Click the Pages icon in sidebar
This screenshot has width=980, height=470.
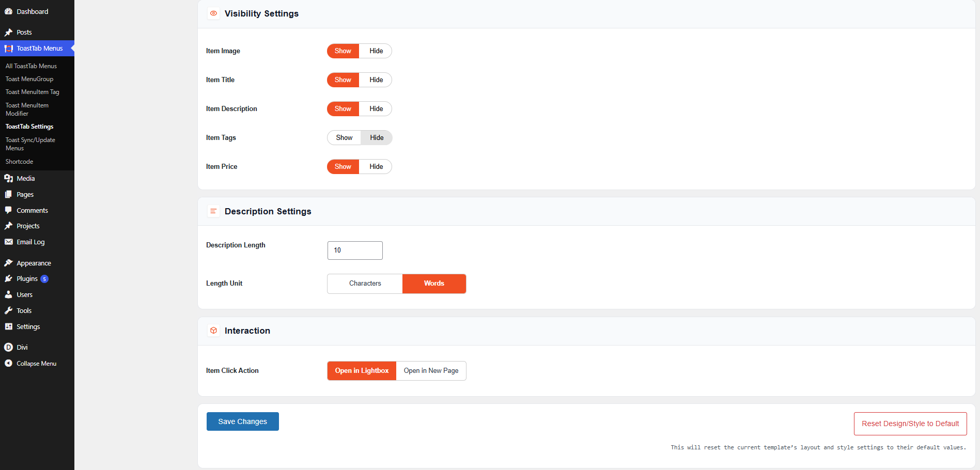coord(8,194)
